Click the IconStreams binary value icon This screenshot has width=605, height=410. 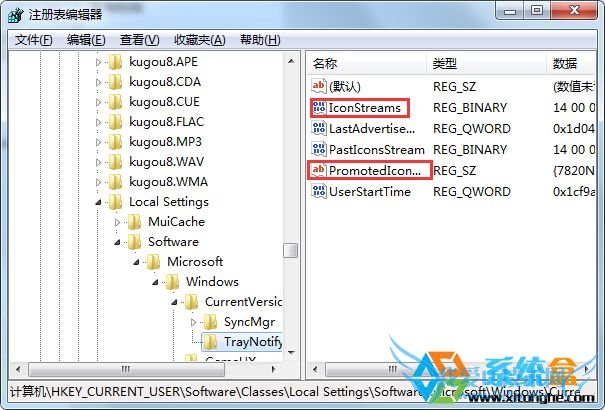click(319, 108)
